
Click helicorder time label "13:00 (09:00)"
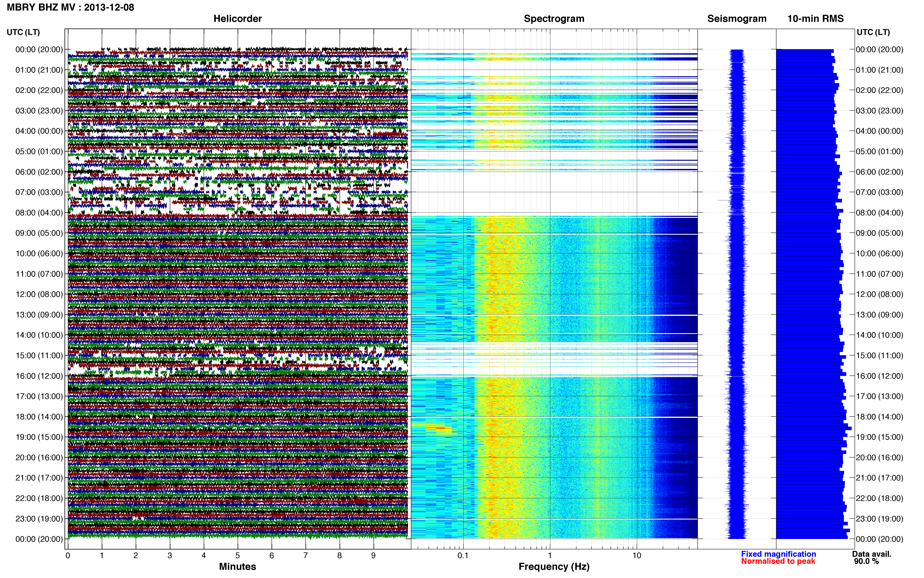pos(39,315)
